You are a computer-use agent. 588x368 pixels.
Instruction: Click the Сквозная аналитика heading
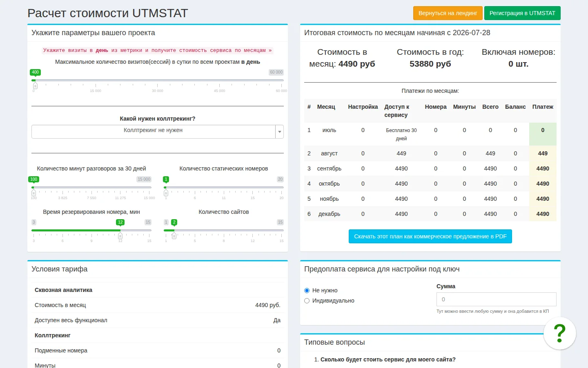point(63,290)
